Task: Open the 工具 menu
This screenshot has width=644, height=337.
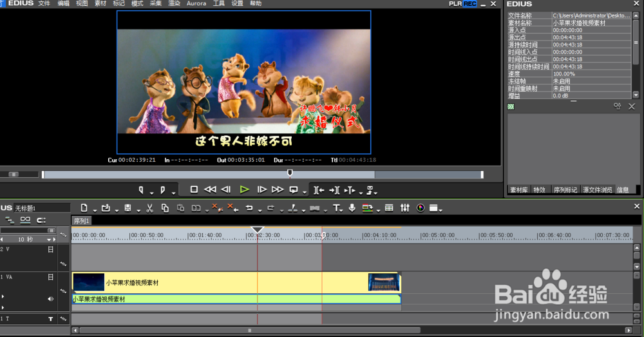Action: (218, 3)
